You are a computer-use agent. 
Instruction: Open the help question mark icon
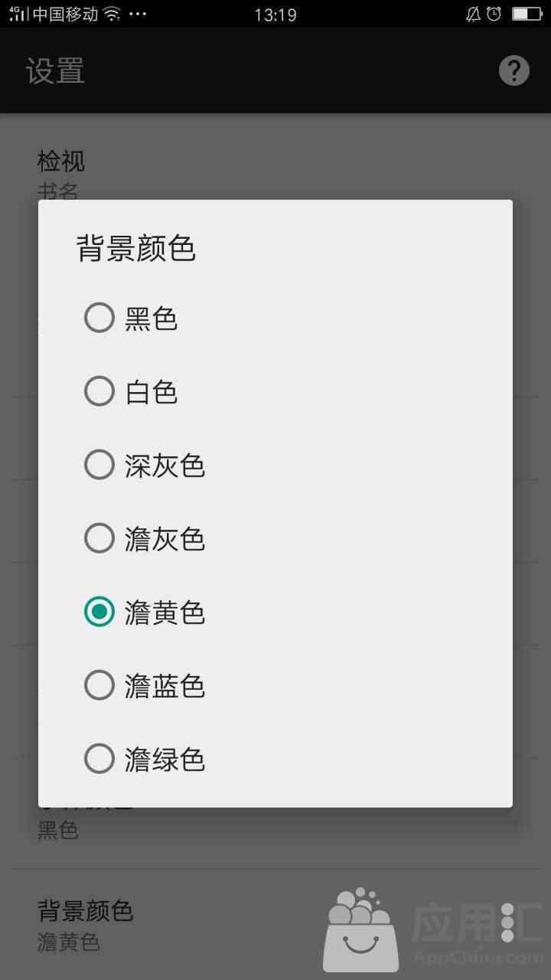pyautogui.click(x=514, y=70)
